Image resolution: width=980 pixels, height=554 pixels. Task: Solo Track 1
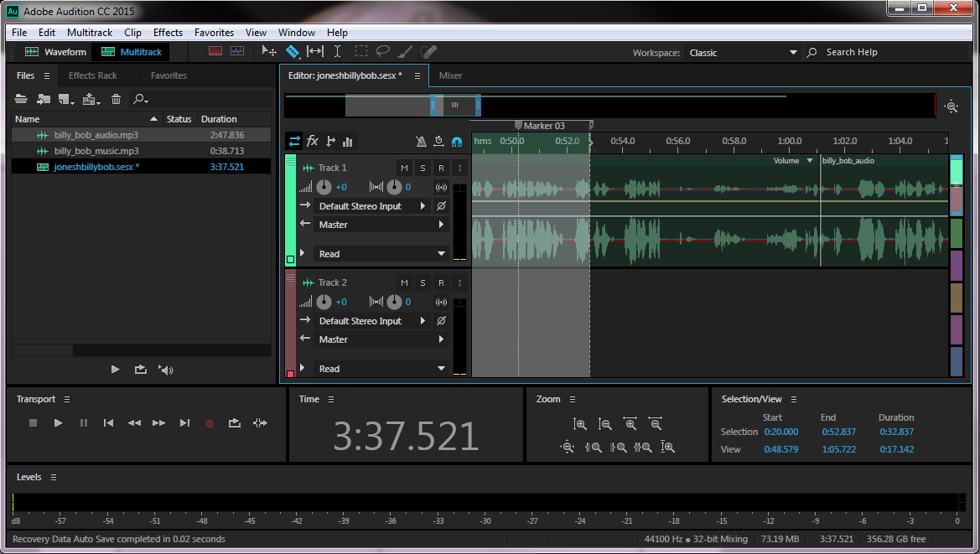(423, 168)
